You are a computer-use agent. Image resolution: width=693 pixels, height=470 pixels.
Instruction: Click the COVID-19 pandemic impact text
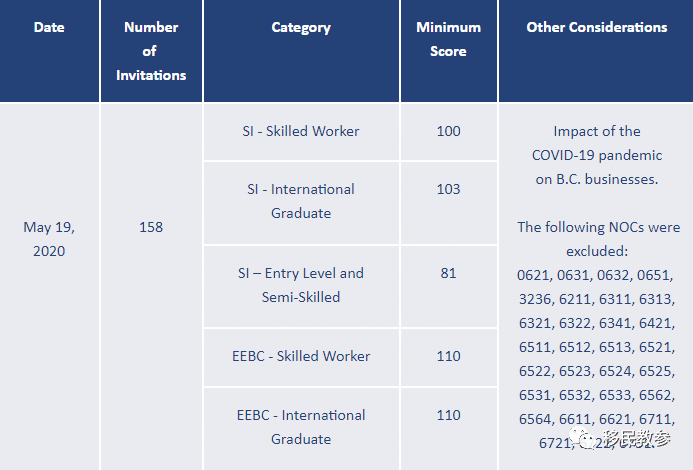[x=596, y=155]
